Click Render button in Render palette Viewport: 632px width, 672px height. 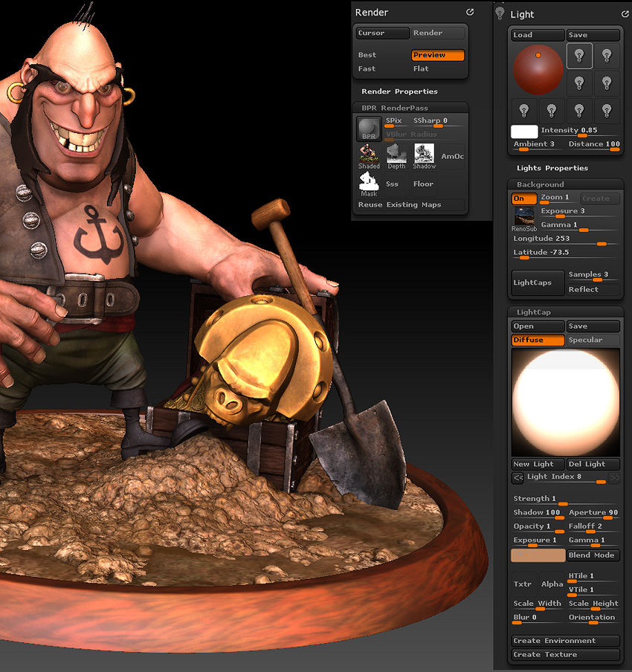coord(438,33)
